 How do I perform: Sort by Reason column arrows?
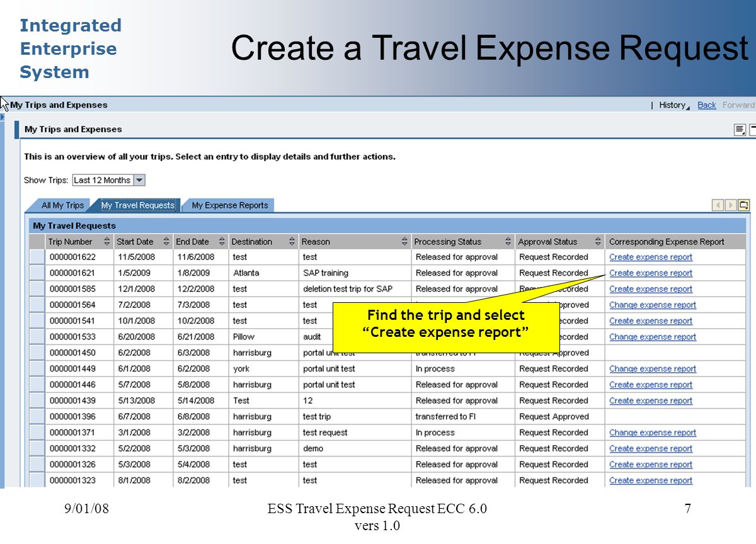pyautogui.click(x=404, y=242)
